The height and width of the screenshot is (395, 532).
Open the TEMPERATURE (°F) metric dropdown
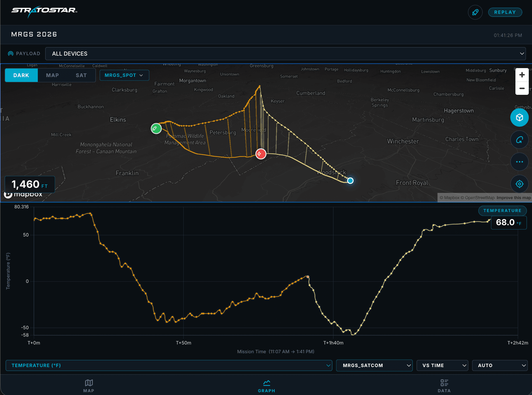click(169, 365)
